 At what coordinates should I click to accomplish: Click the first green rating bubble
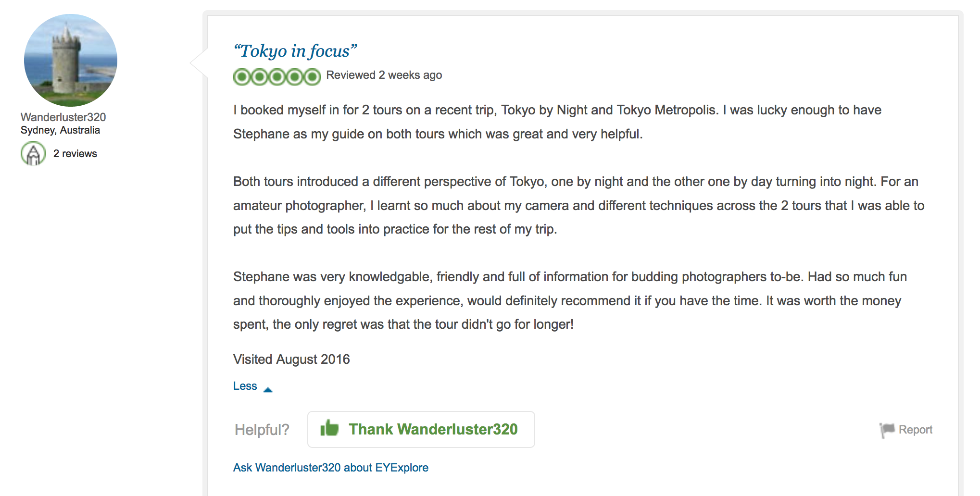coord(242,77)
